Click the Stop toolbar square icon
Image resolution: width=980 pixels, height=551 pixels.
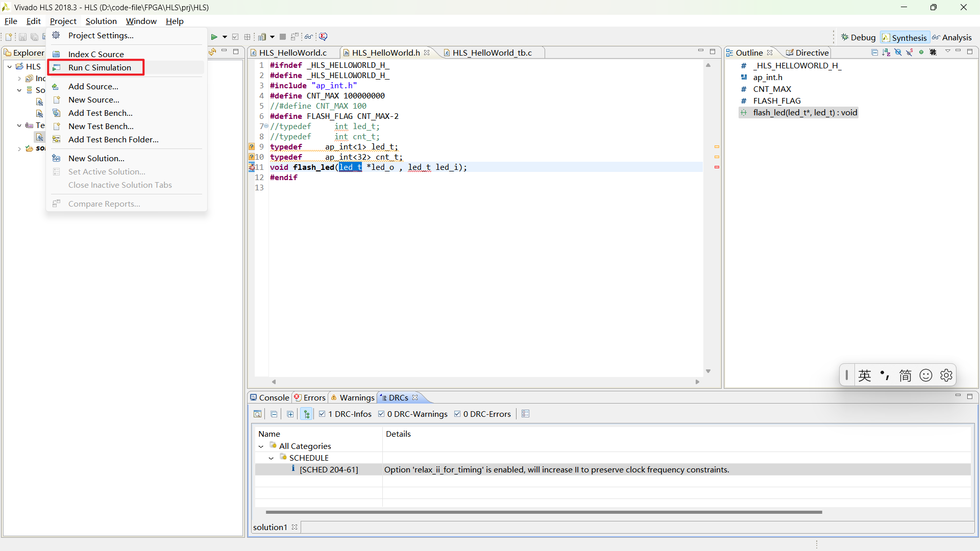[283, 37]
